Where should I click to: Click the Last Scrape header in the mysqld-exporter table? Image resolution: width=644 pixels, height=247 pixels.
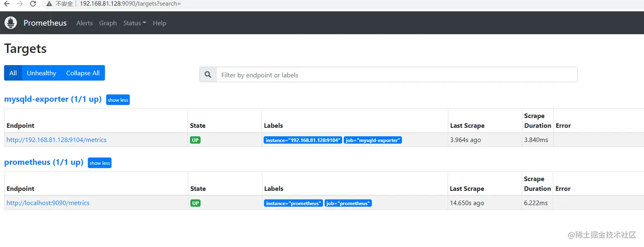(x=467, y=126)
